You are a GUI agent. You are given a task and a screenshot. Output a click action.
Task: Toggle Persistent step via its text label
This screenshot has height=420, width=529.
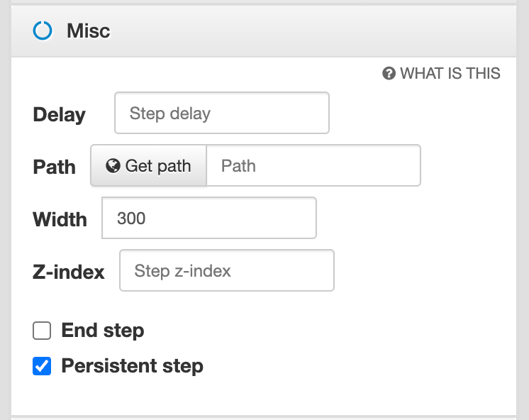click(132, 366)
